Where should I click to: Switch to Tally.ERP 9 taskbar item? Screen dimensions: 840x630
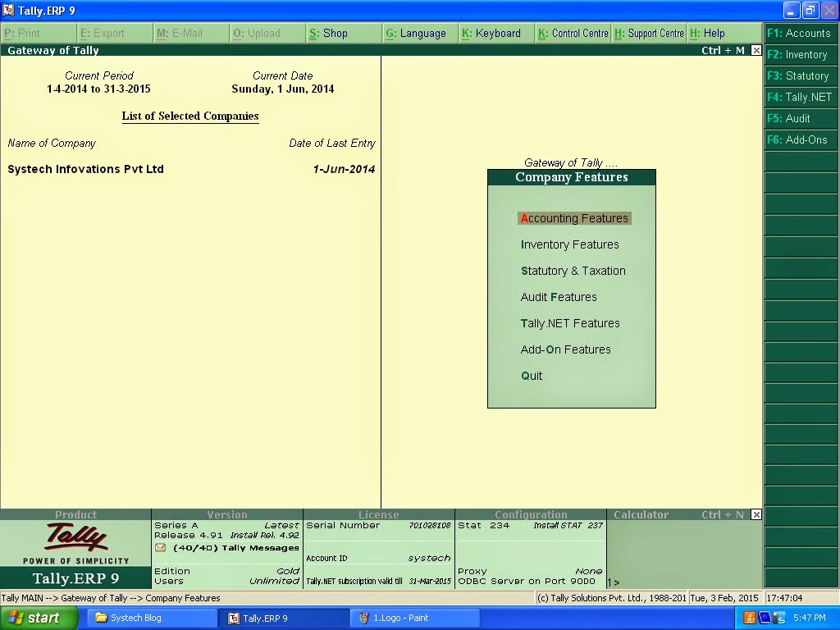point(284,619)
